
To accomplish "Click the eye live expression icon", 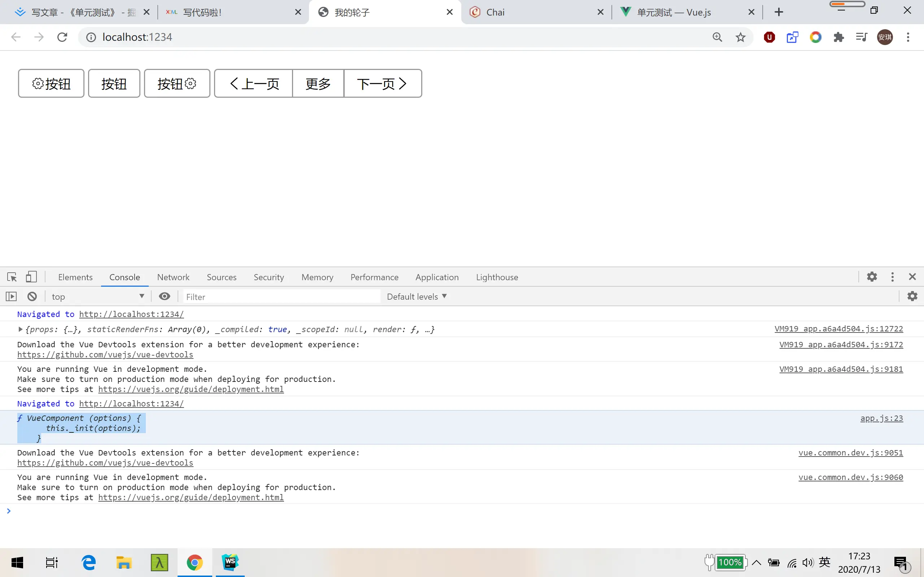I will click(x=165, y=296).
